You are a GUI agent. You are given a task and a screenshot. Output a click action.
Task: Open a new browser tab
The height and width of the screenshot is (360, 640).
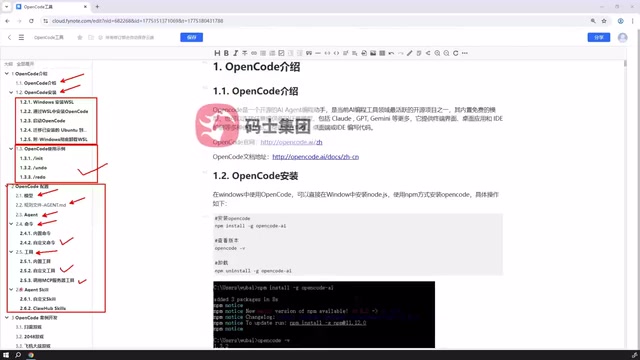coord(97,7)
